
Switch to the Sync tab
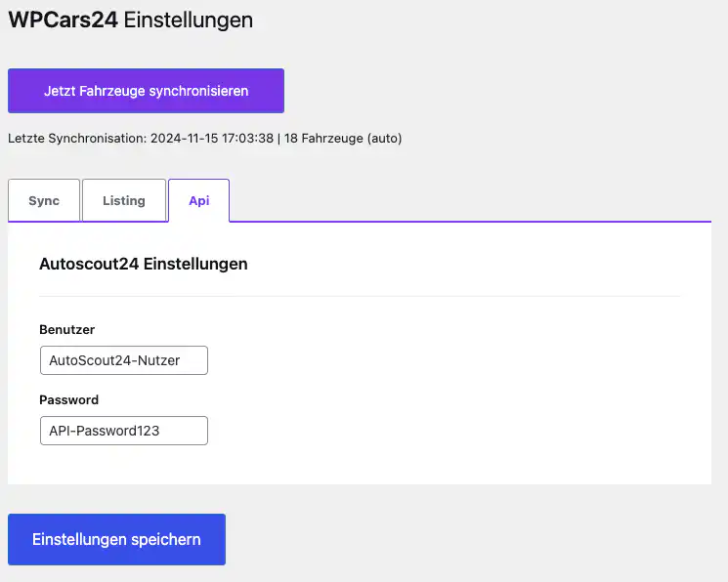44,200
